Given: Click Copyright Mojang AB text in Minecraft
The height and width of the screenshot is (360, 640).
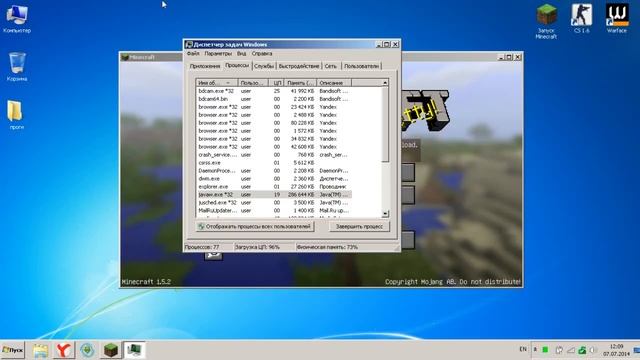Looking at the screenshot, I should [x=453, y=282].
